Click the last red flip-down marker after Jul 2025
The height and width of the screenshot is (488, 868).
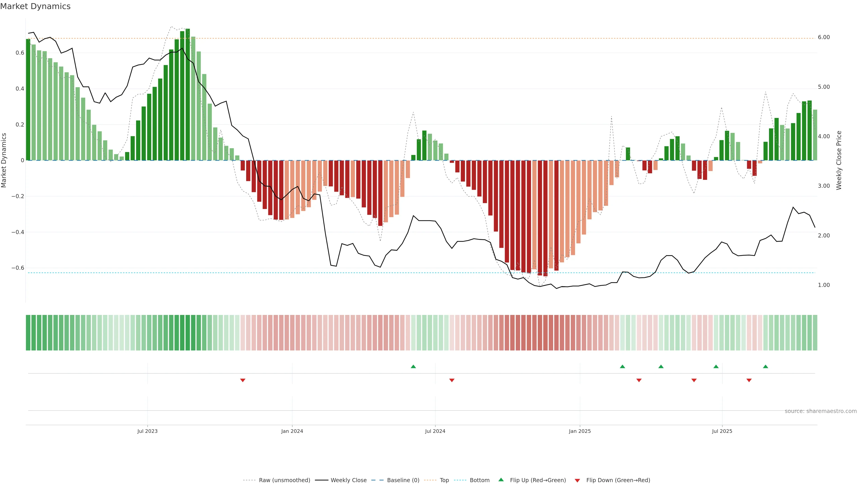(749, 380)
